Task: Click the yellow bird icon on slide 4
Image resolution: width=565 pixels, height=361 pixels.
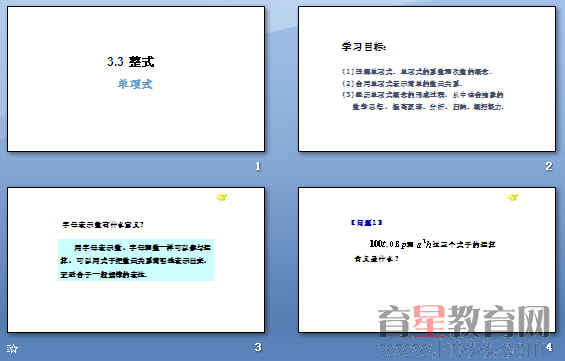Action: (x=512, y=197)
